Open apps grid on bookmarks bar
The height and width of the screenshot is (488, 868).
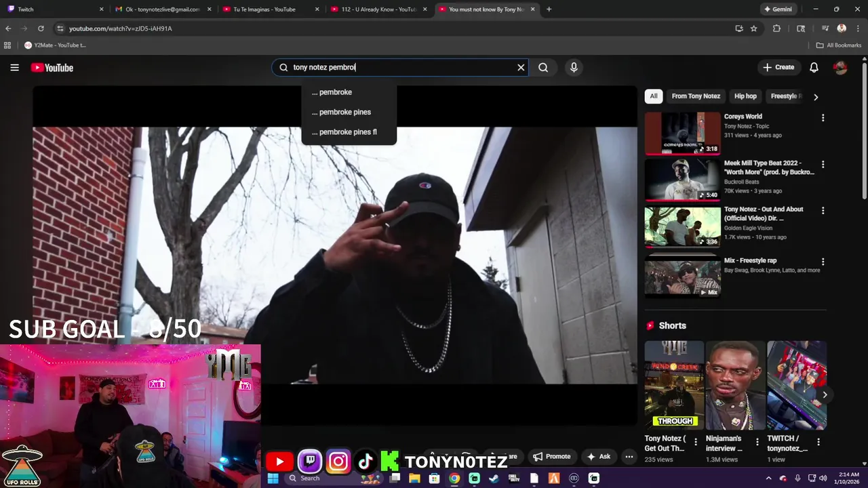coord(7,45)
